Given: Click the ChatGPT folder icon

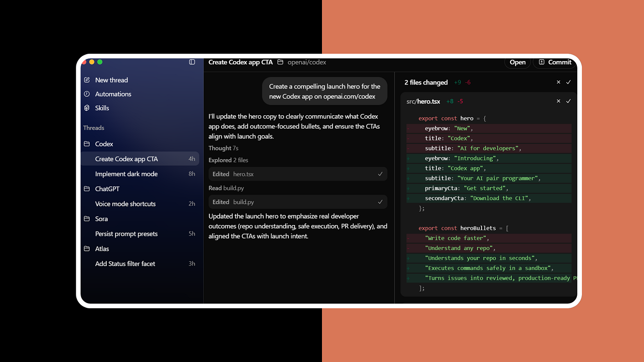Looking at the screenshot, I should [x=87, y=189].
